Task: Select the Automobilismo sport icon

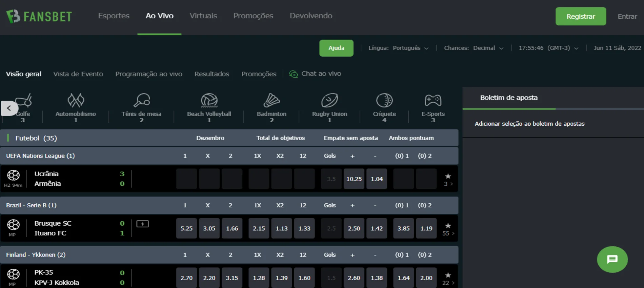Action: [76, 100]
